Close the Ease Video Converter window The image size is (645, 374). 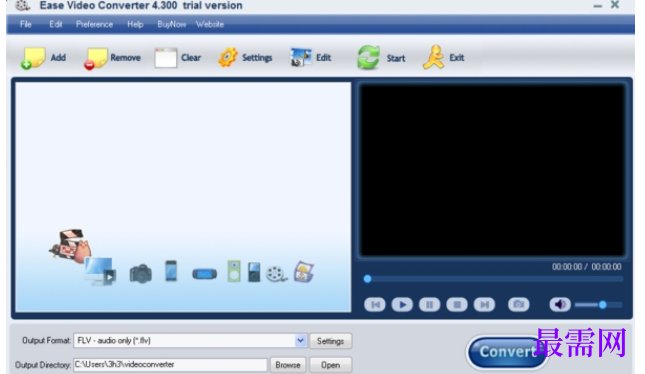(615, 5)
